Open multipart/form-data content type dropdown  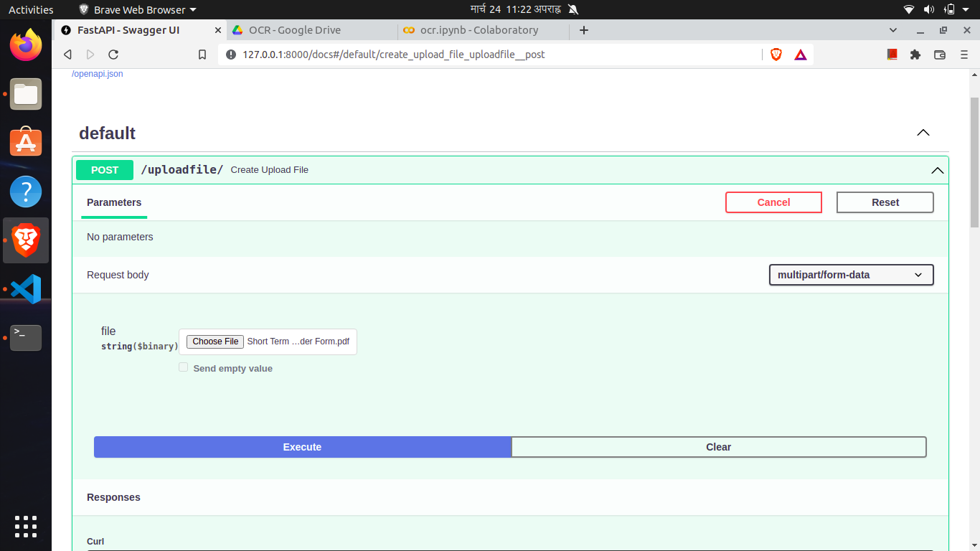851,275
